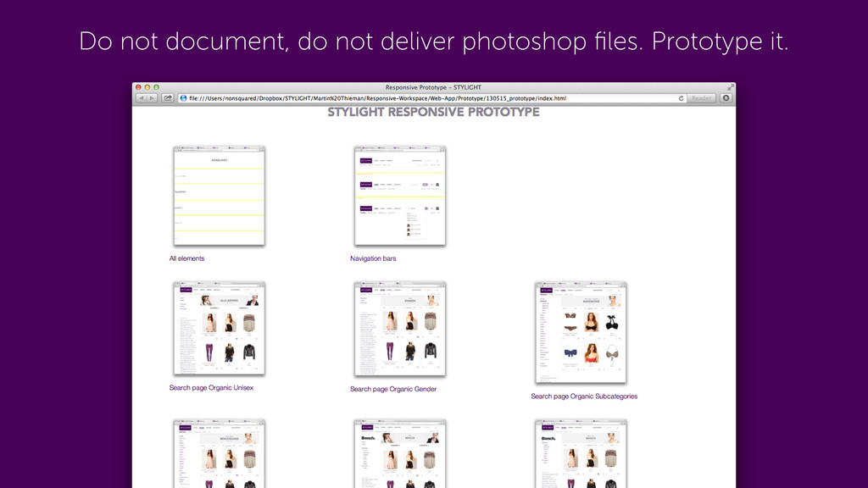Click the globe site icon in address bar

point(183,98)
